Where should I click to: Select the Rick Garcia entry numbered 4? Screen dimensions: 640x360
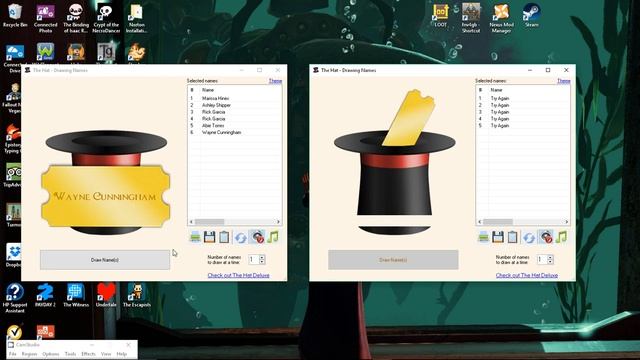pyautogui.click(x=235, y=119)
